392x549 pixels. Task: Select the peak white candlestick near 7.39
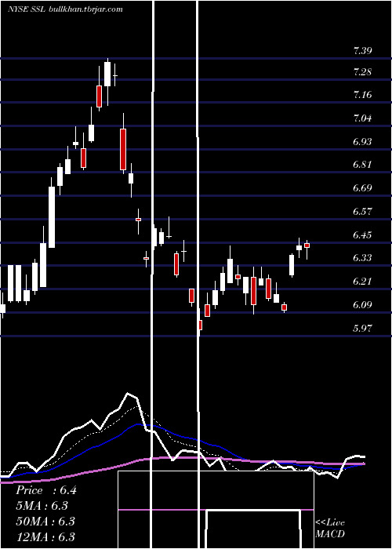tap(107, 74)
